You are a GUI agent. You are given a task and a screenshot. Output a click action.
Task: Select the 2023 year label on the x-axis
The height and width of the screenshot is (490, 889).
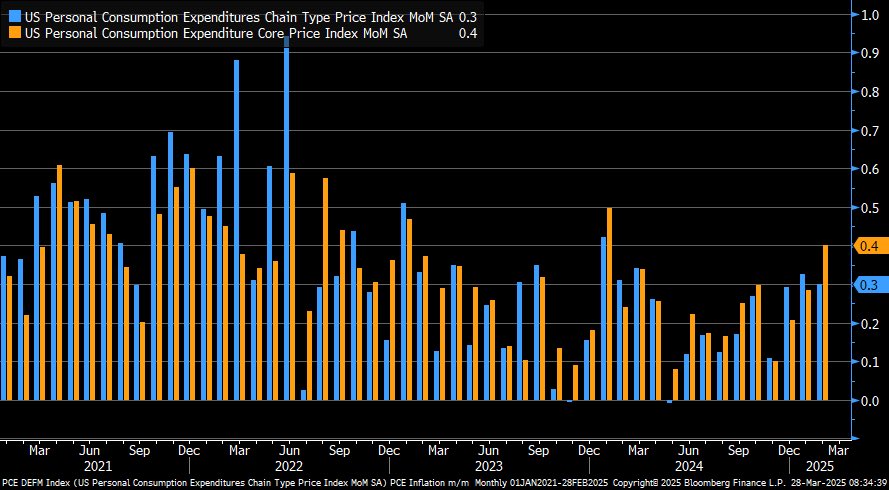coord(489,465)
